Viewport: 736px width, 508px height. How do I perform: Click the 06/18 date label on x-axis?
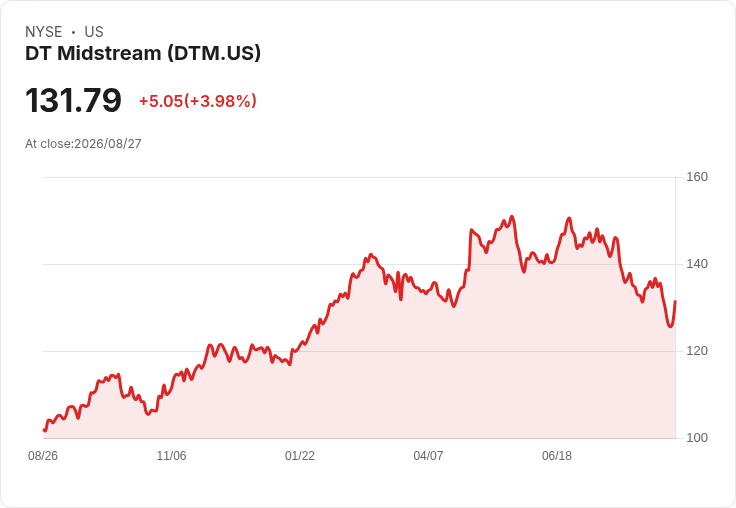(x=557, y=456)
